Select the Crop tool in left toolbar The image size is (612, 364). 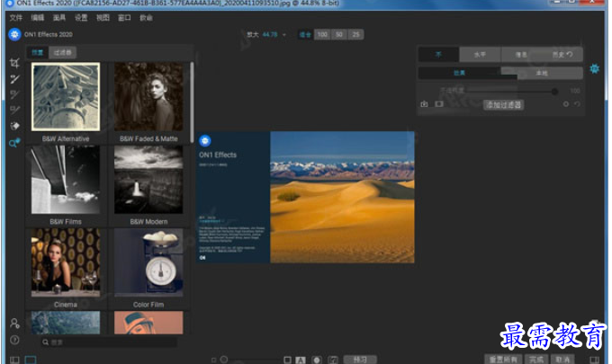pyautogui.click(x=14, y=64)
